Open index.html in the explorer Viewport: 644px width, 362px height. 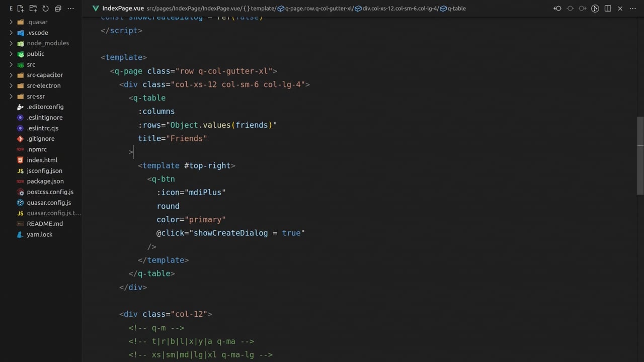pos(42,160)
